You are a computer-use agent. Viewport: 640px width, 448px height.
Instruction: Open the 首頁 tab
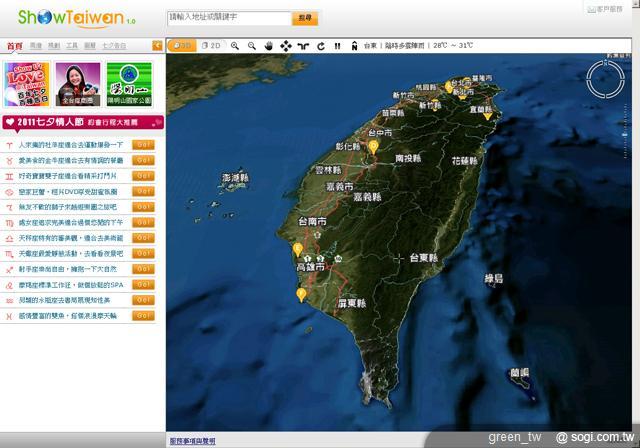[13, 46]
